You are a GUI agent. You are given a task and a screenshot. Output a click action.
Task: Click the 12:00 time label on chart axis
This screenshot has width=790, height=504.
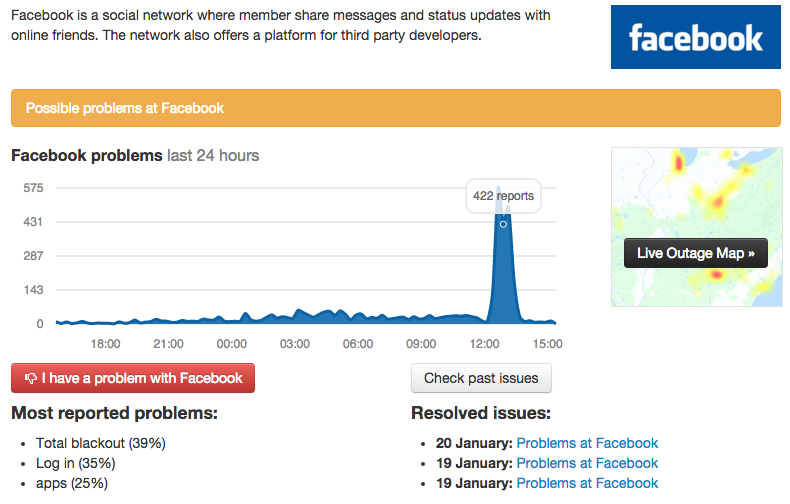[x=484, y=344]
